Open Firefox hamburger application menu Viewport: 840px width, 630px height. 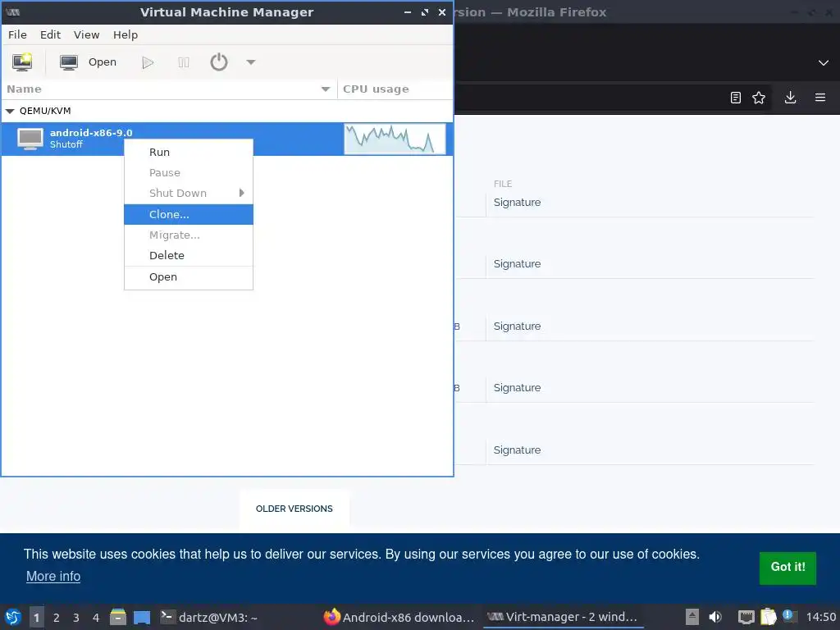point(820,98)
